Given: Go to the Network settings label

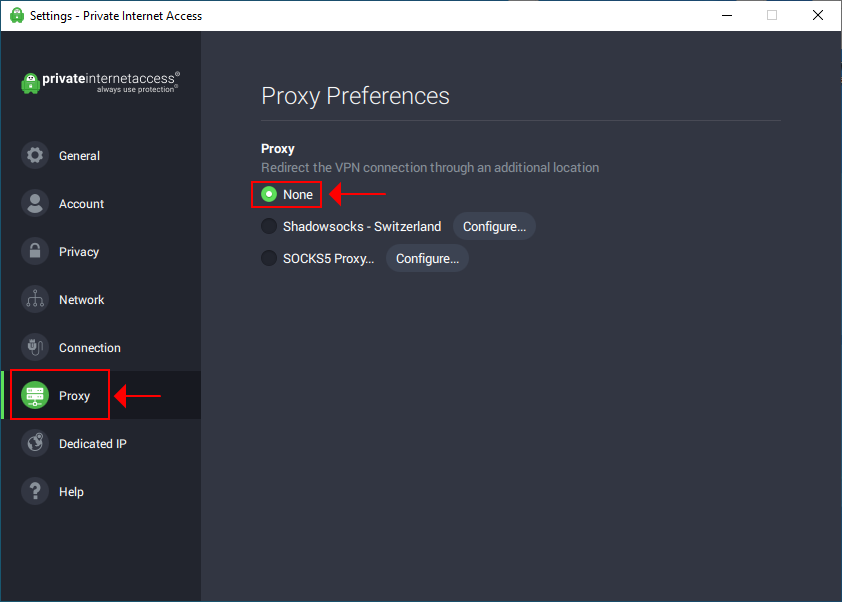Looking at the screenshot, I should (81, 300).
